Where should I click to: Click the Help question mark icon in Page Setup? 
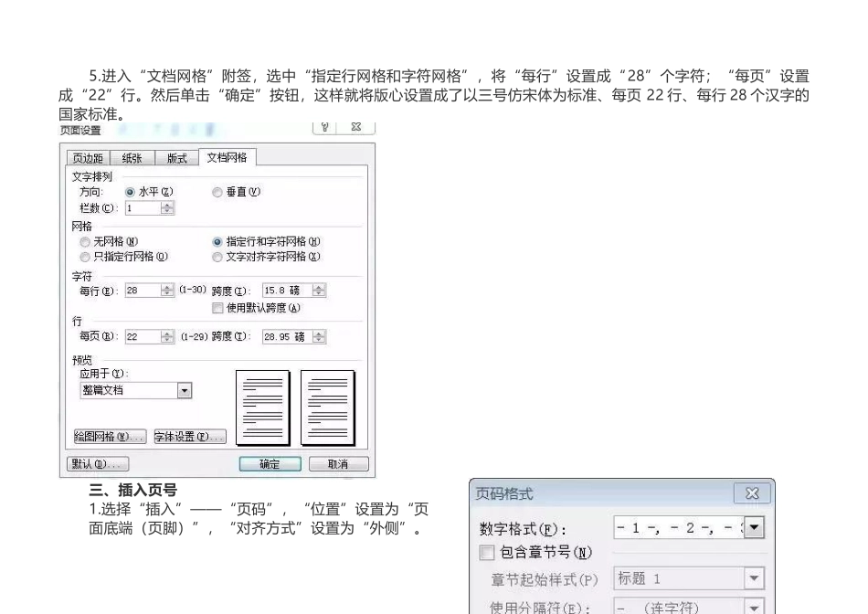point(325,129)
